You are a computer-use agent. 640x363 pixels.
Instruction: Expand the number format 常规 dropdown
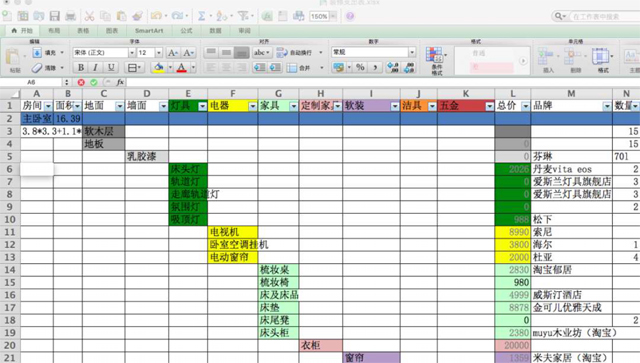pos(412,52)
